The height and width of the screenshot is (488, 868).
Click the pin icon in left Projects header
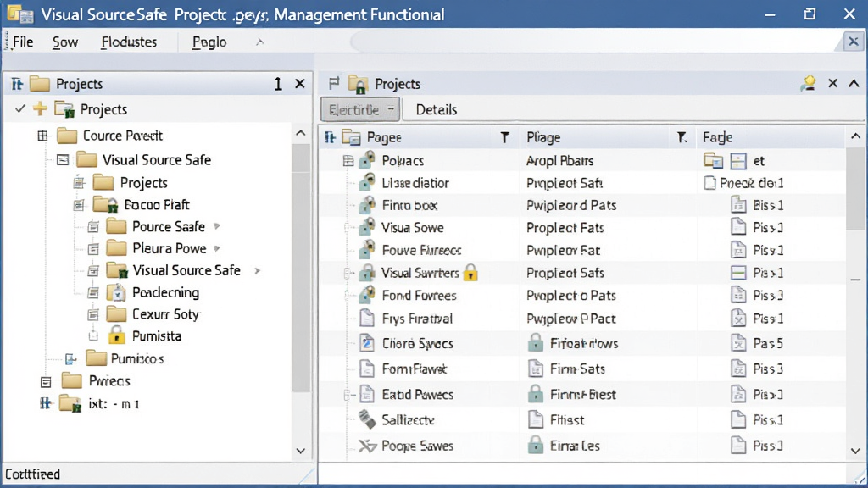(17, 84)
